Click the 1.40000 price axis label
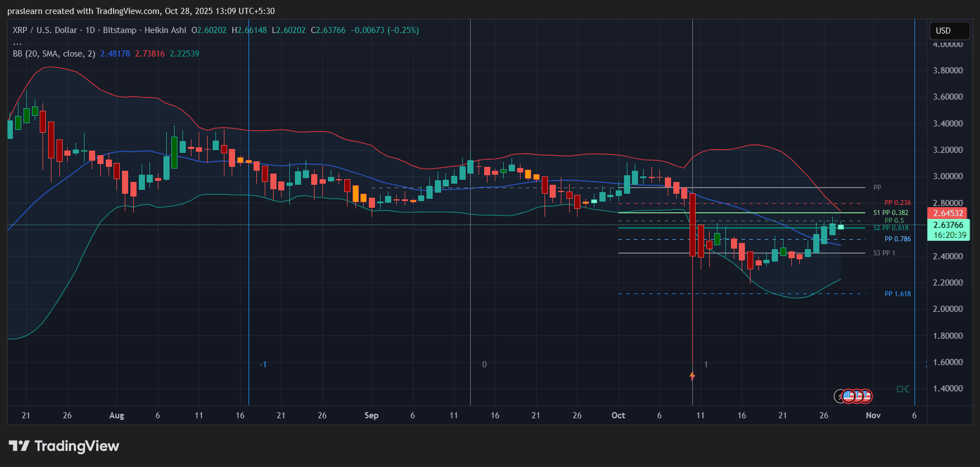 click(x=948, y=389)
